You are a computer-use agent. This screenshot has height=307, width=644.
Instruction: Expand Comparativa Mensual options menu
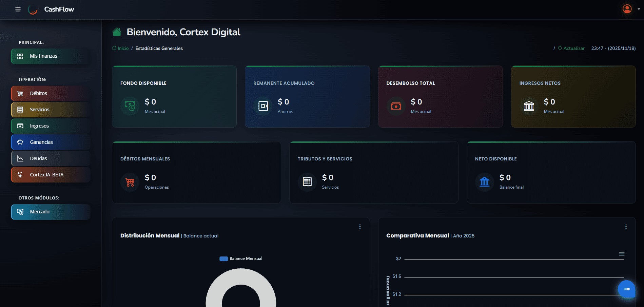[x=626, y=227]
